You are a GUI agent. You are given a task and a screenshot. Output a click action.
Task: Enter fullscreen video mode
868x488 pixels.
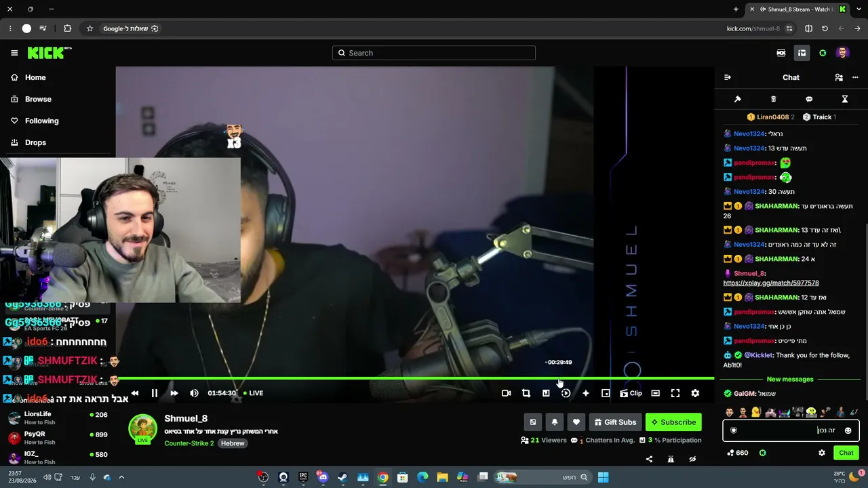click(675, 393)
